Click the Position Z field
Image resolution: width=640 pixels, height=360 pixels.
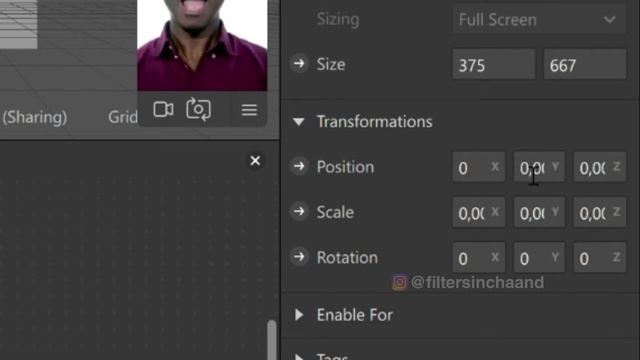(x=600, y=167)
